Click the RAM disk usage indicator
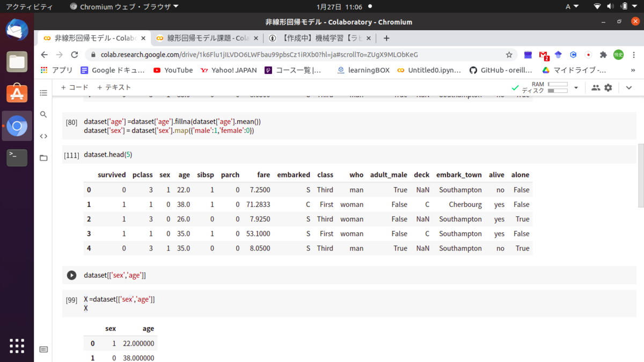This screenshot has height=362, width=644. click(545, 87)
